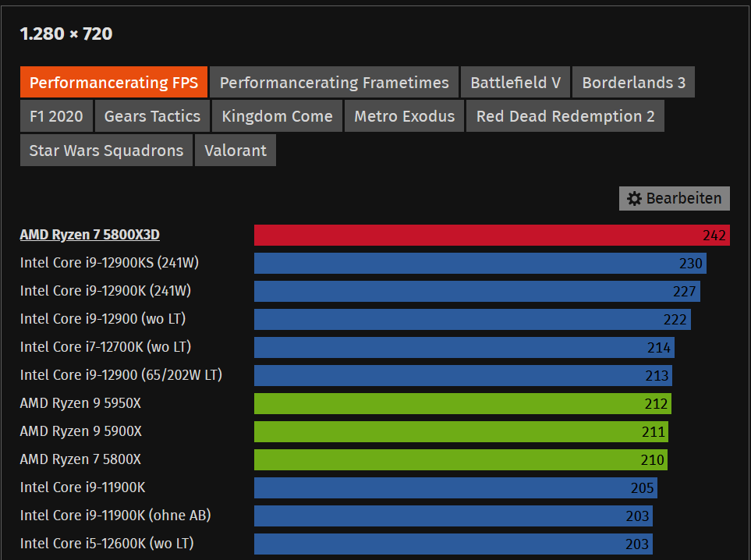Click the blue bar showing 205
Image resolution: width=751 pixels, height=560 pixels.
coord(455,488)
